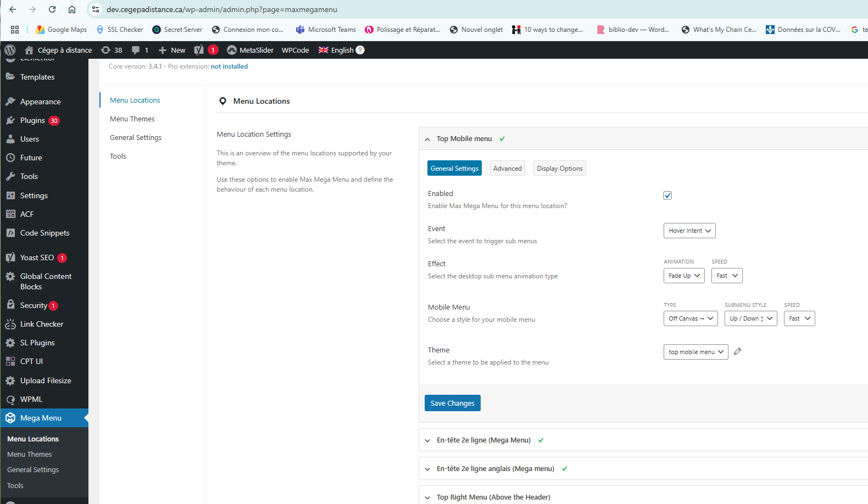Open the Event Hover Intent dropdown
Image resolution: width=868 pixels, height=504 pixels.
coord(689,231)
